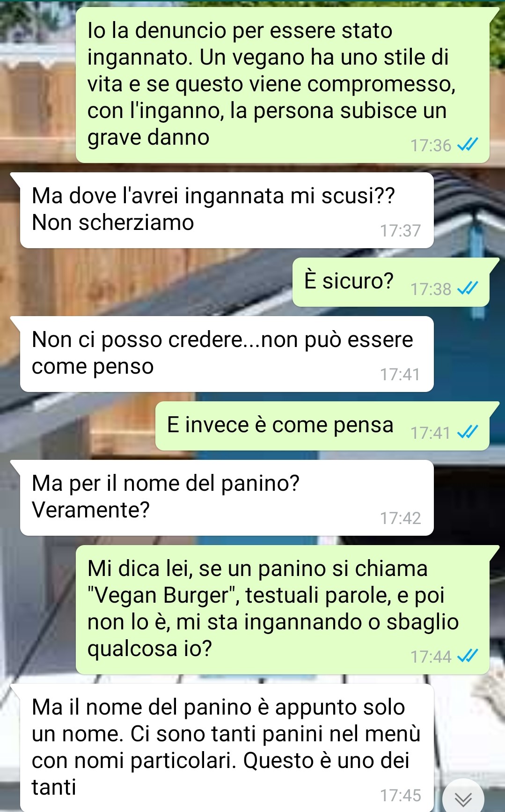
Task: Tap 'Non ci posso credere' received message
Action: (x=227, y=354)
